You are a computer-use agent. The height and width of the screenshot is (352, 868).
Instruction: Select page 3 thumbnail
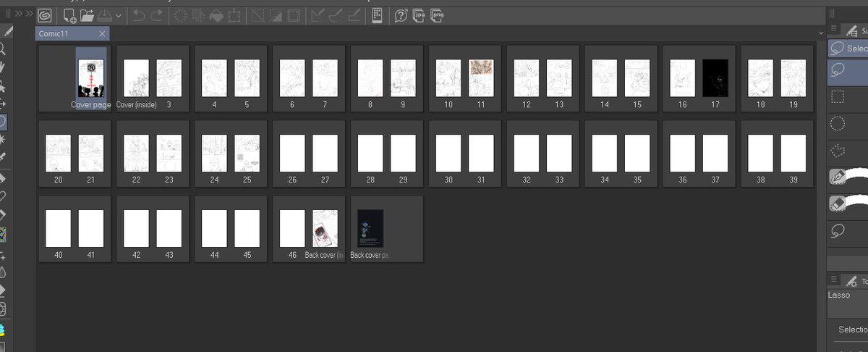click(169, 78)
